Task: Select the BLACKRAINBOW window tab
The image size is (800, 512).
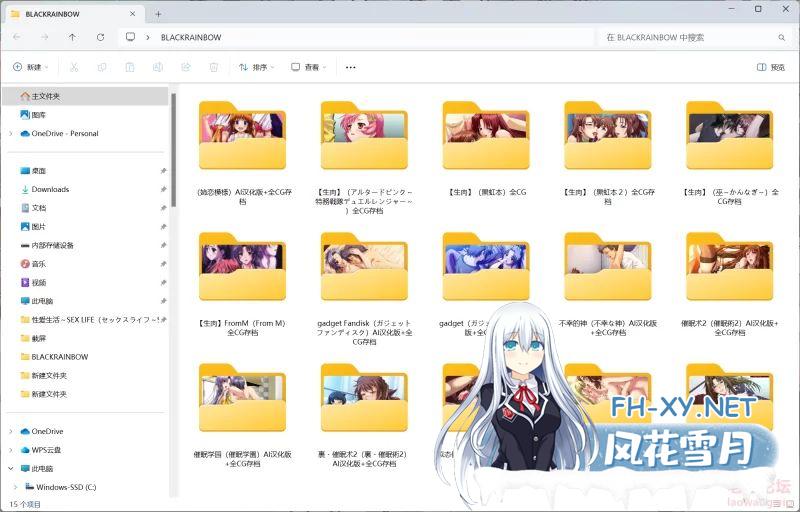Action: 74,14
